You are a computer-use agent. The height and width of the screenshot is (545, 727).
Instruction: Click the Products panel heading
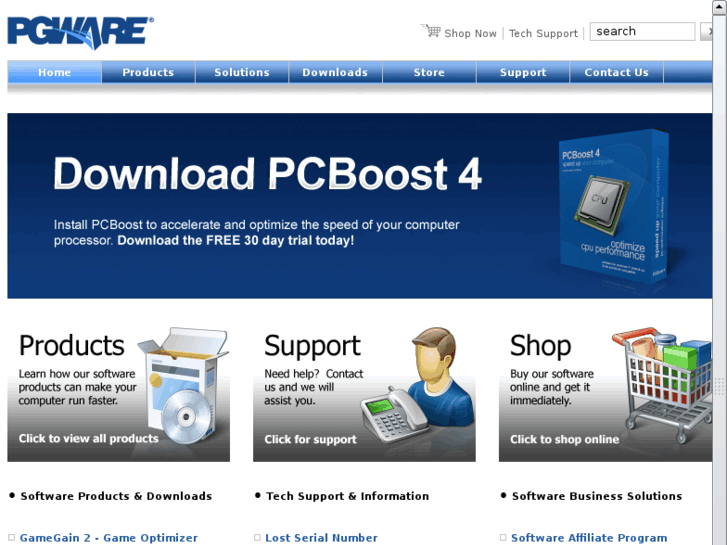coord(71,346)
